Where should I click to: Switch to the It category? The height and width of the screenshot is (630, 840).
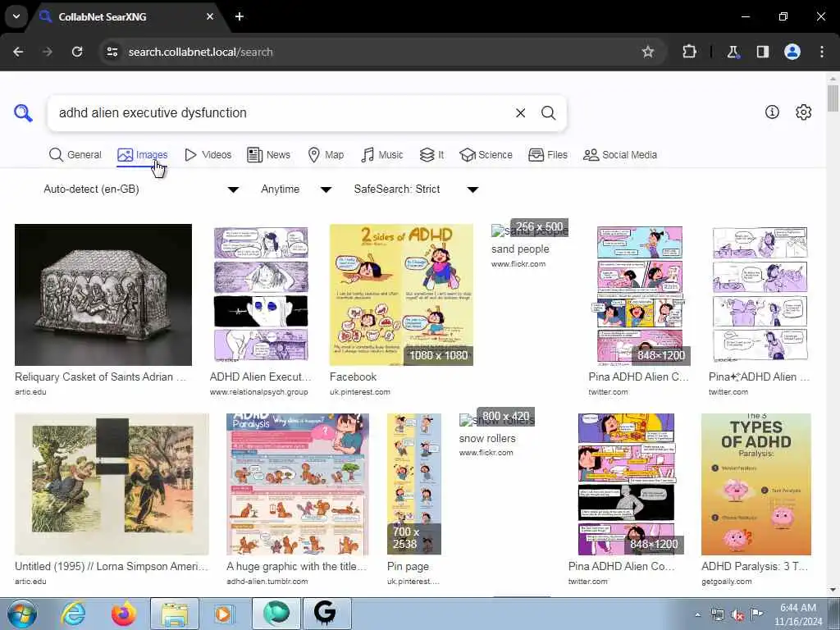[431, 155]
